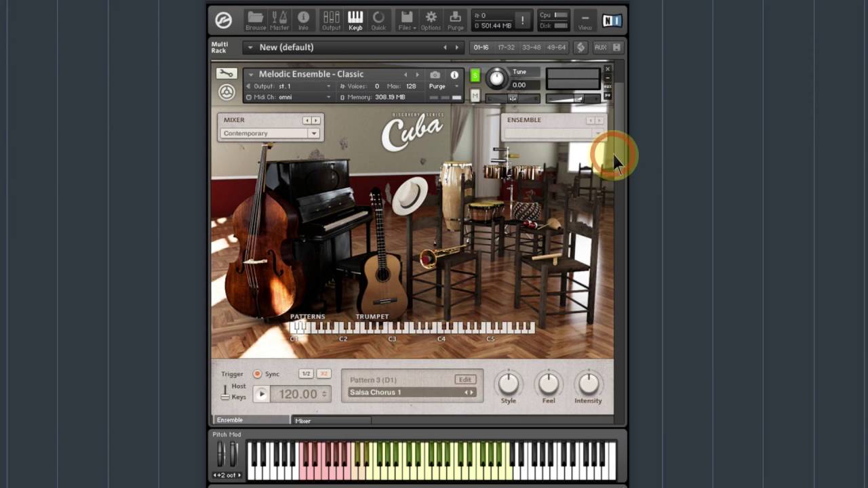Step through Salsa Chorus 1 pattern arrows

point(469,392)
